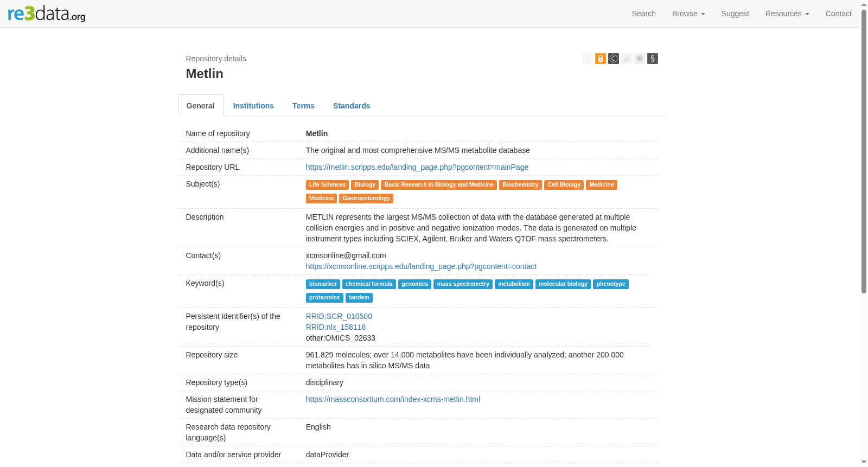Viewport: 868px width, 467px height.
Task: Click the chemical formula keyword tag
Action: point(369,284)
